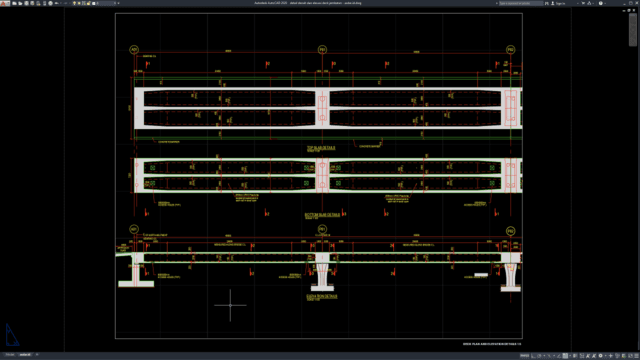Click the Save icon in quick access toolbar
The width and height of the screenshot is (640, 360).
(26, 3)
